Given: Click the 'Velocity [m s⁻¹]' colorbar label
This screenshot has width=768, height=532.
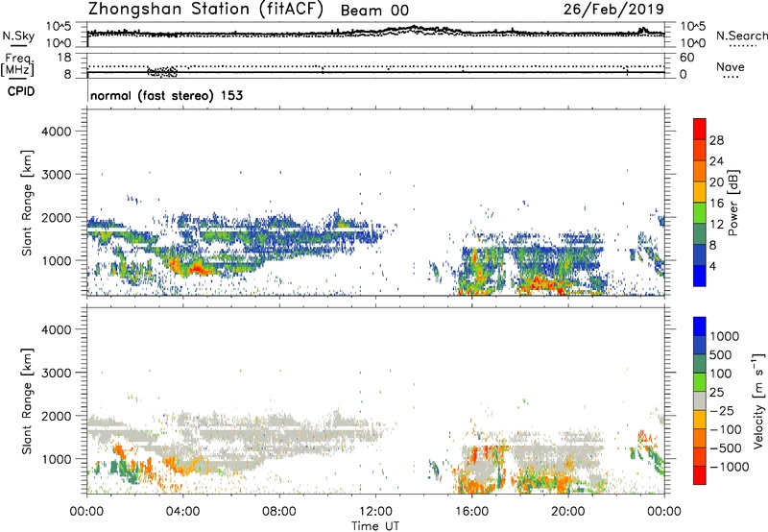Looking at the screenshot, I should (x=758, y=400).
